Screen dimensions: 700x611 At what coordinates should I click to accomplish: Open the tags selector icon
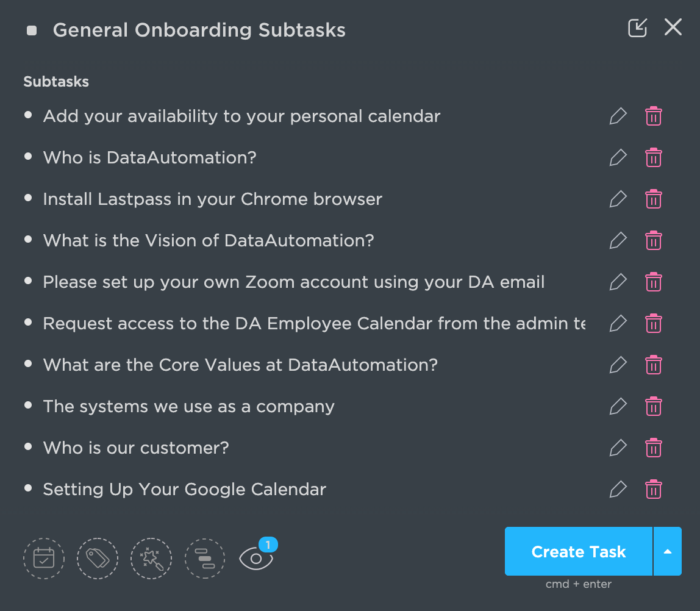(x=98, y=558)
